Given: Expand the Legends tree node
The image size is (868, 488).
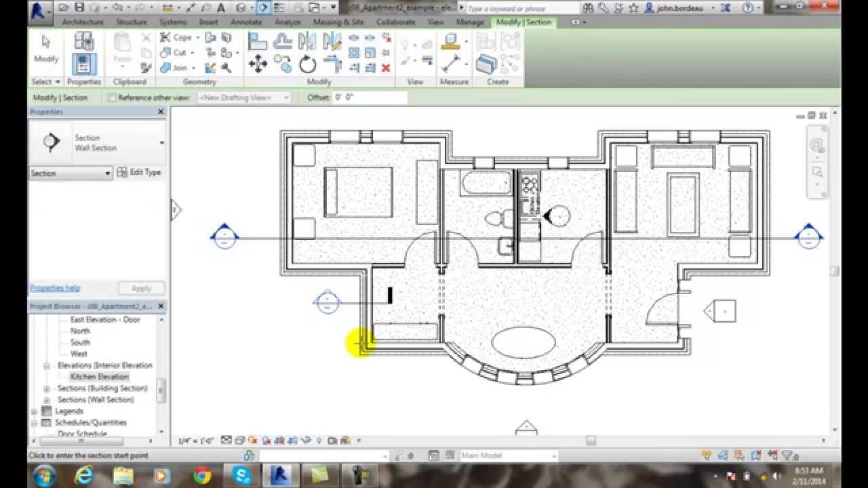Looking at the screenshot, I should pos(34,411).
